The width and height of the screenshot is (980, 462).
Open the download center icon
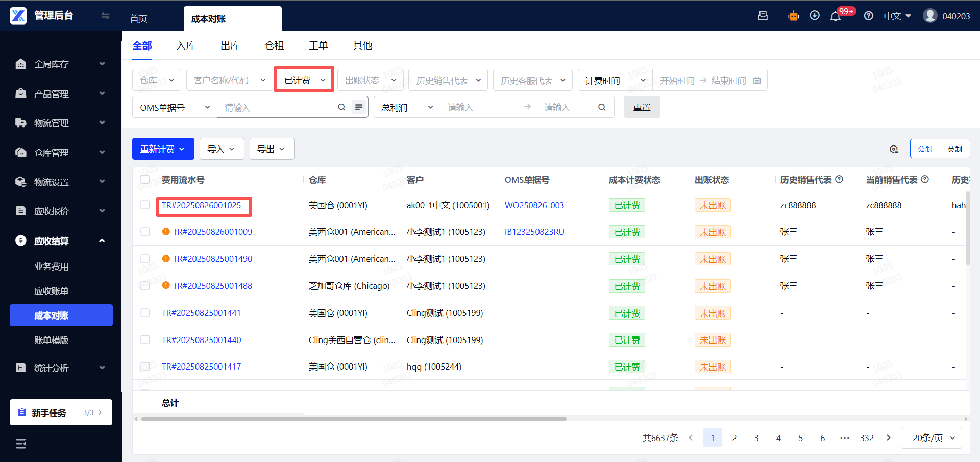(x=815, y=16)
